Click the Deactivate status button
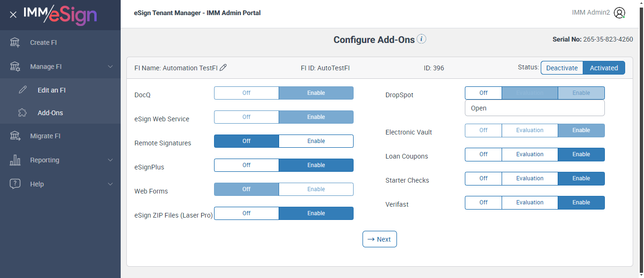The height and width of the screenshot is (278, 644). pyautogui.click(x=561, y=68)
